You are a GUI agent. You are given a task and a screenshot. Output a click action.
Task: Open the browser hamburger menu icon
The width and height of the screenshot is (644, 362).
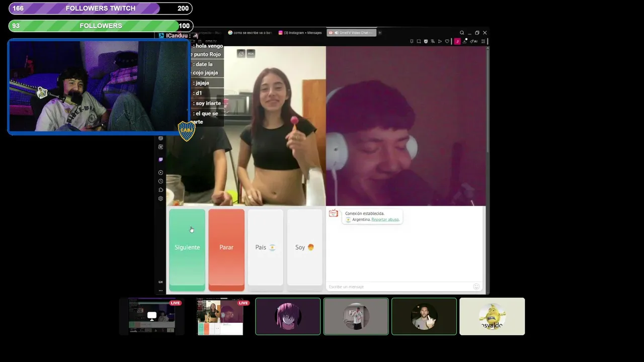[x=483, y=41]
